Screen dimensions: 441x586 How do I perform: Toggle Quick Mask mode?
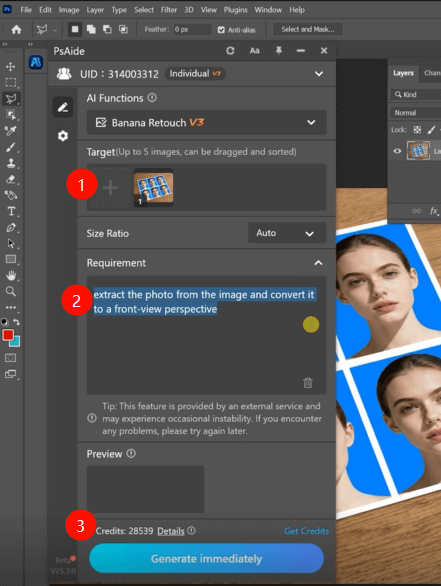coord(10,358)
